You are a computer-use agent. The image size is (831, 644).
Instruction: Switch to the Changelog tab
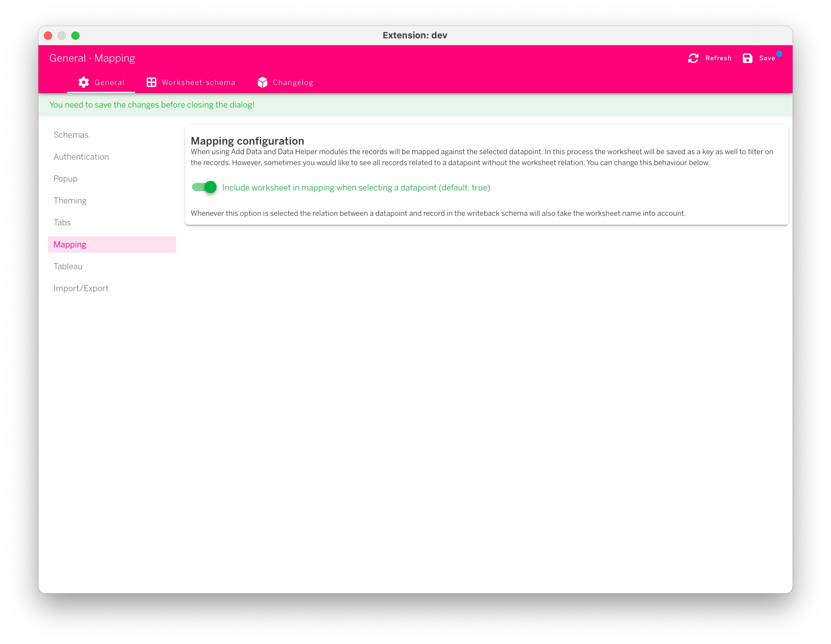click(293, 83)
